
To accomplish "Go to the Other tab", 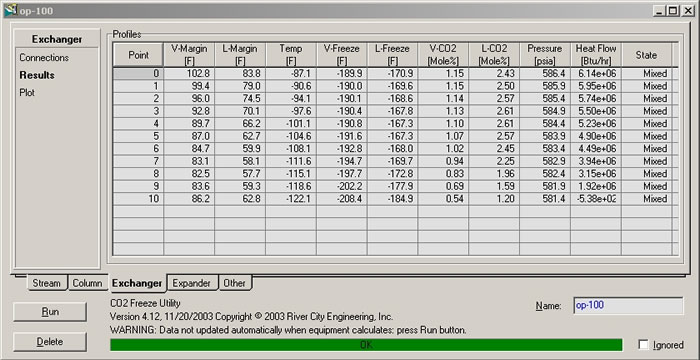I will coord(234,283).
